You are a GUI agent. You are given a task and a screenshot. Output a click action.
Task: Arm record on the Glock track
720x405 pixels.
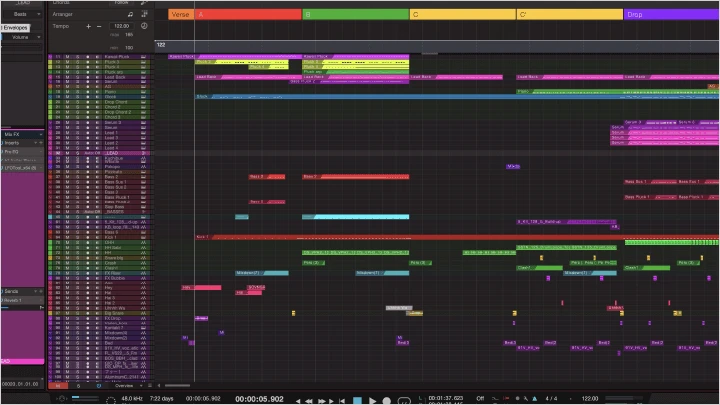tap(87, 97)
